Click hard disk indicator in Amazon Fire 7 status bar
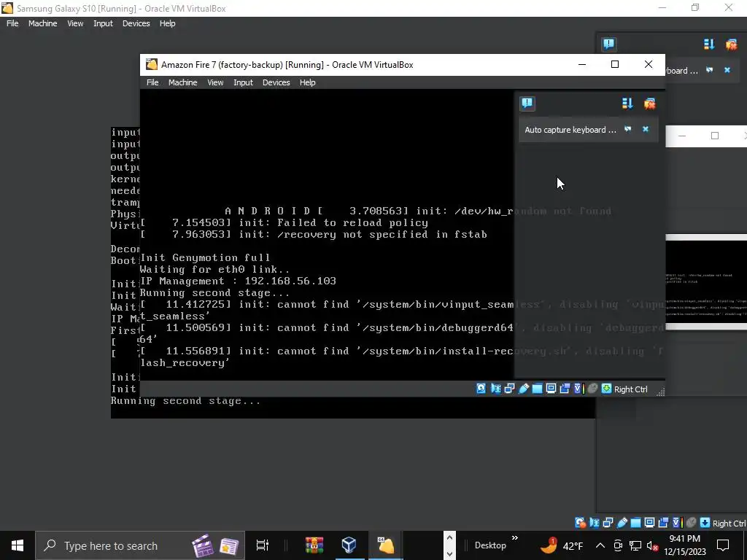The height and width of the screenshot is (560, 747). tap(481, 389)
